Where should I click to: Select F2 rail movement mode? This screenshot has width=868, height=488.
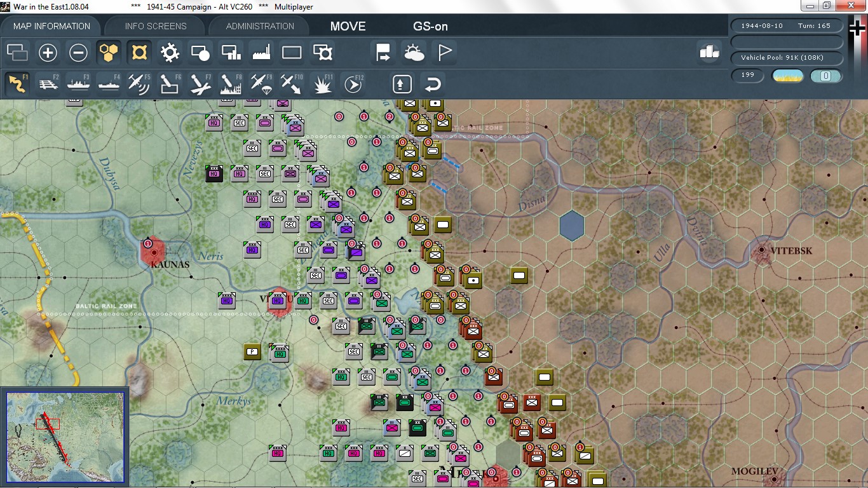pos(48,84)
